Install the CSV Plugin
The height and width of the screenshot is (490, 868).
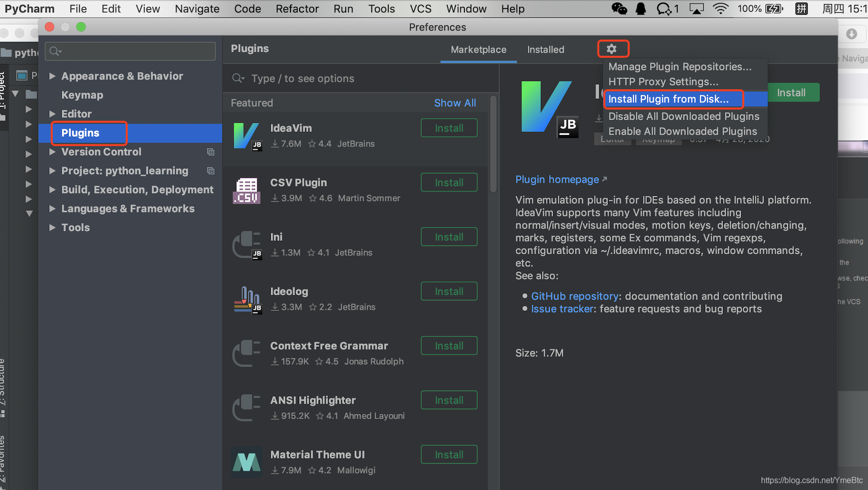[x=449, y=182]
